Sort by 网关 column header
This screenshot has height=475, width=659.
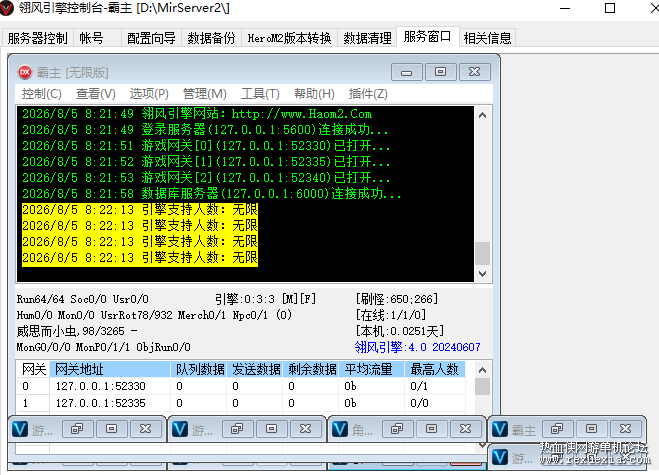coord(34,369)
